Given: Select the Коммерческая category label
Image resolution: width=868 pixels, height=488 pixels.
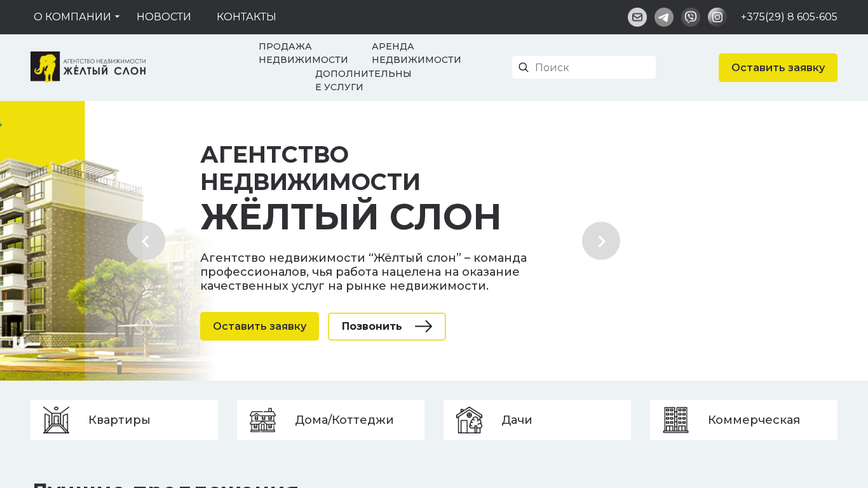Looking at the screenshot, I should coord(754,420).
